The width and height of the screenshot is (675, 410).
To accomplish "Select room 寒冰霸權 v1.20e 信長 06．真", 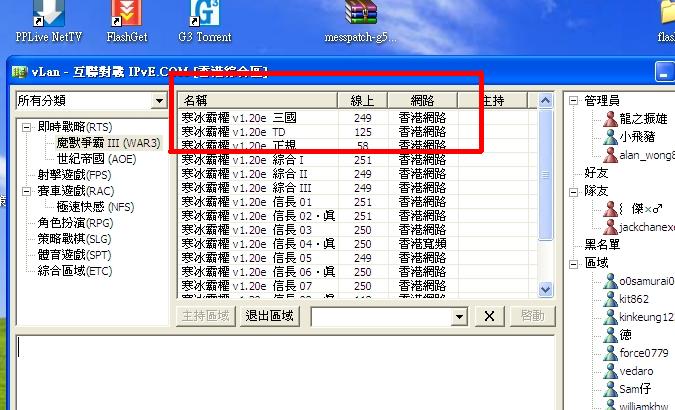I will point(357,272).
